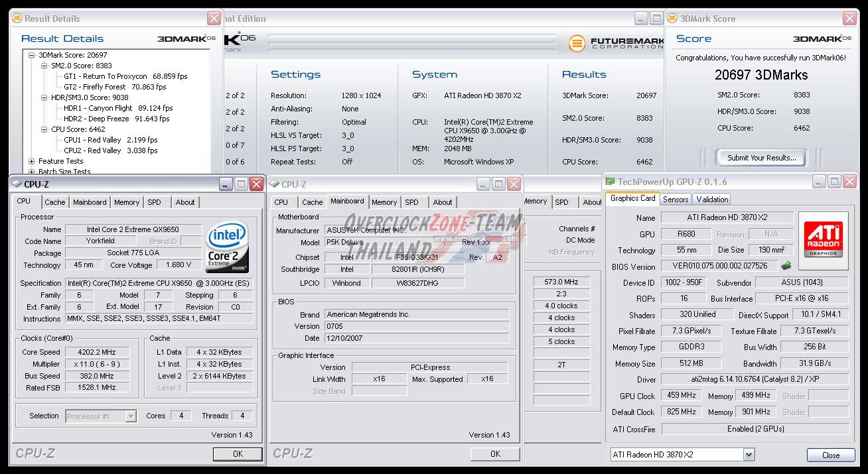The height and width of the screenshot is (474, 868).
Task: Click title icon of CPU-Z Processor window
Action: click(x=17, y=184)
